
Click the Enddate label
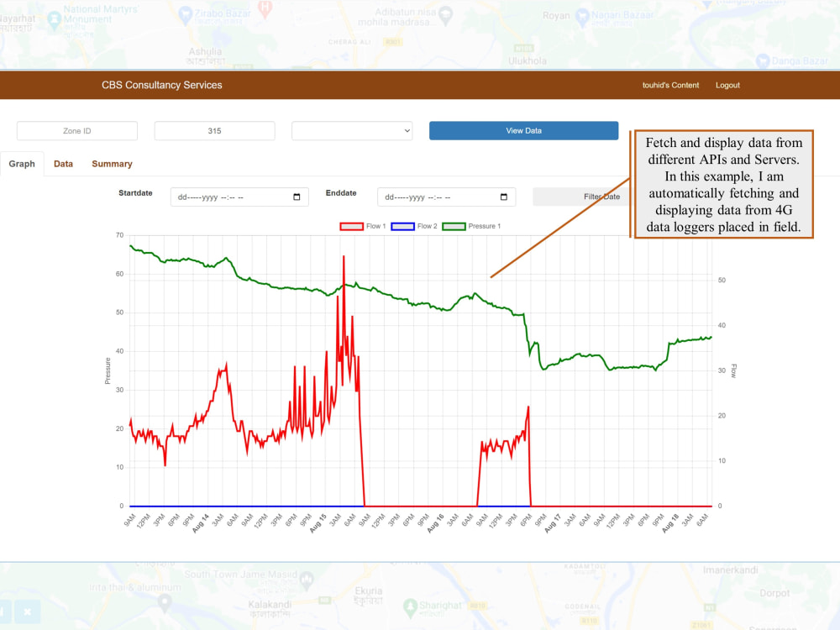[341, 193]
